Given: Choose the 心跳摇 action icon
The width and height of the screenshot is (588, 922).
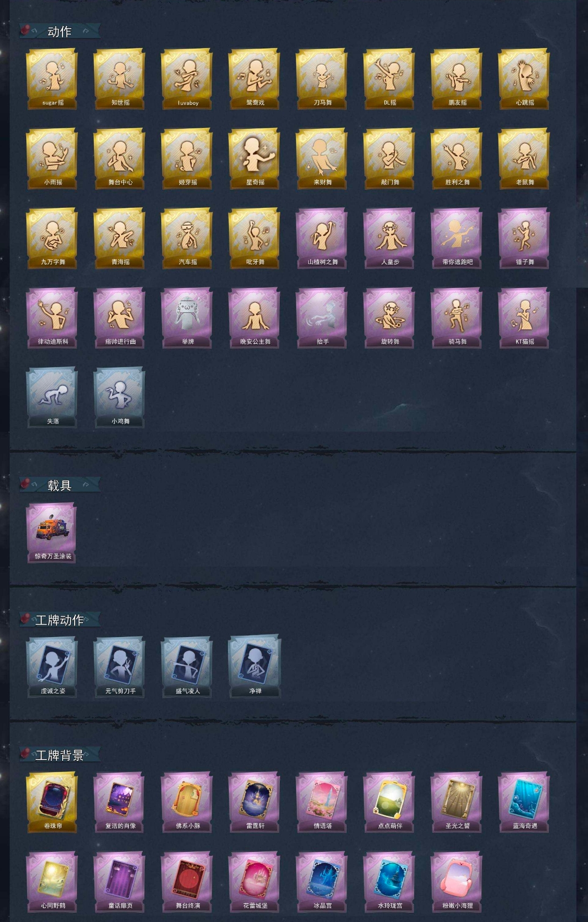Looking at the screenshot, I should point(524,79).
